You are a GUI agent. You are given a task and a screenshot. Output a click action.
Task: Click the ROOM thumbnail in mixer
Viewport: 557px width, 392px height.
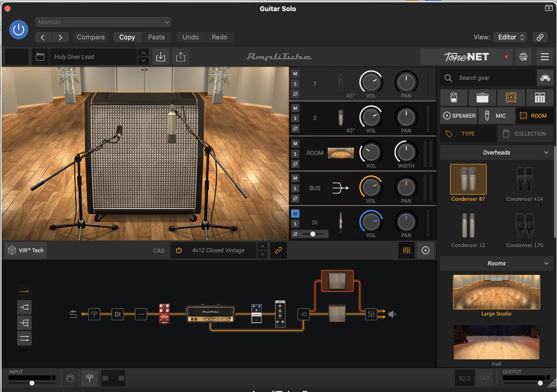[341, 153]
